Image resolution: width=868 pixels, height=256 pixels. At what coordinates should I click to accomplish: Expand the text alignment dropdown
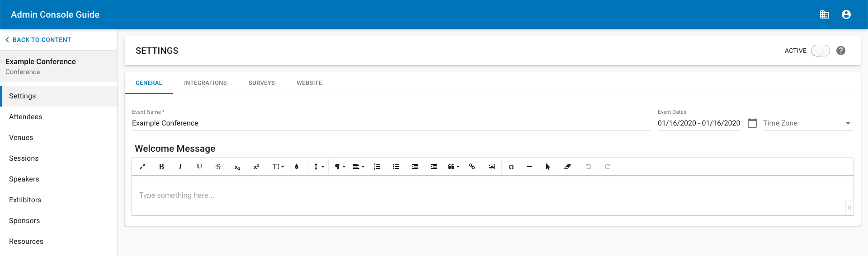359,167
